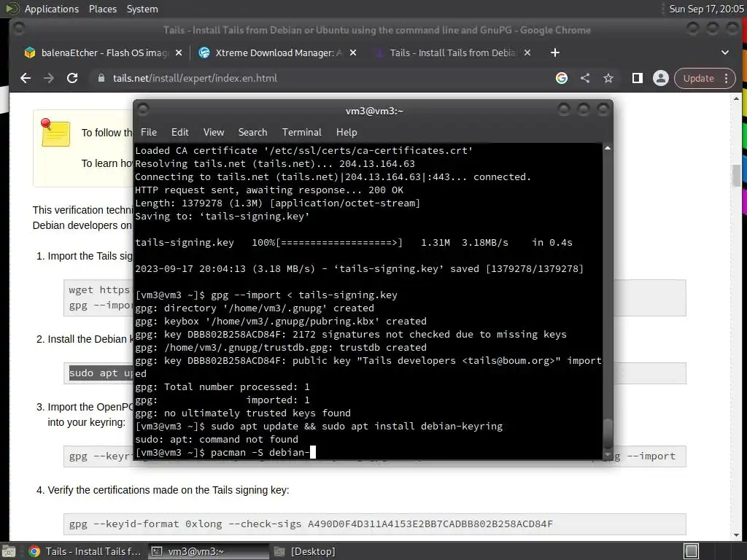Switch to vm3@vm3 terminal taskbar entry
The height and width of the screenshot is (560, 747).
[206, 551]
